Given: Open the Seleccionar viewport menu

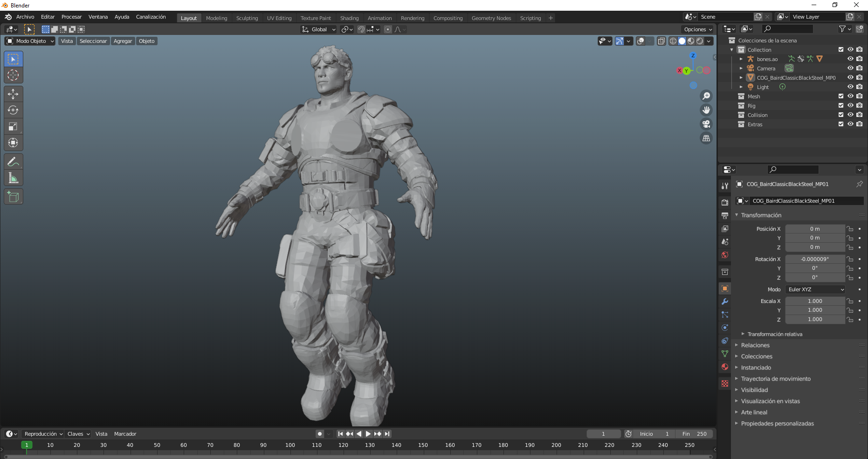Looking at the screenshot, I should point(93,41).
